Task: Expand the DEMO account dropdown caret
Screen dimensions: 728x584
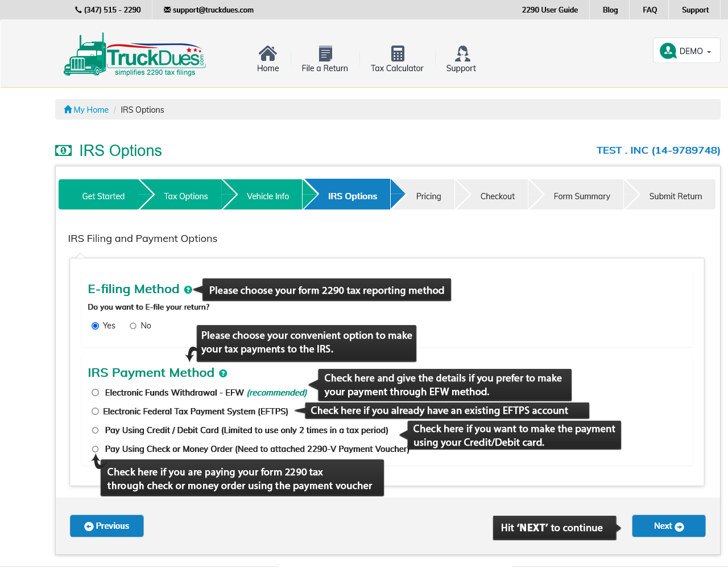Action: 709,52
